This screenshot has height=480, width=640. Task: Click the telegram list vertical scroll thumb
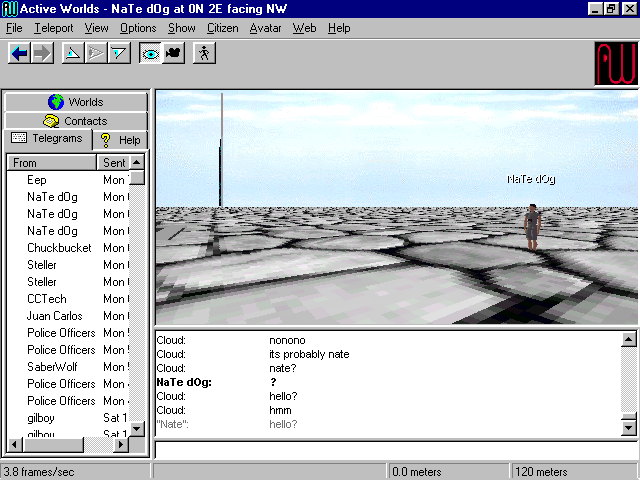[x=137, y=178]
